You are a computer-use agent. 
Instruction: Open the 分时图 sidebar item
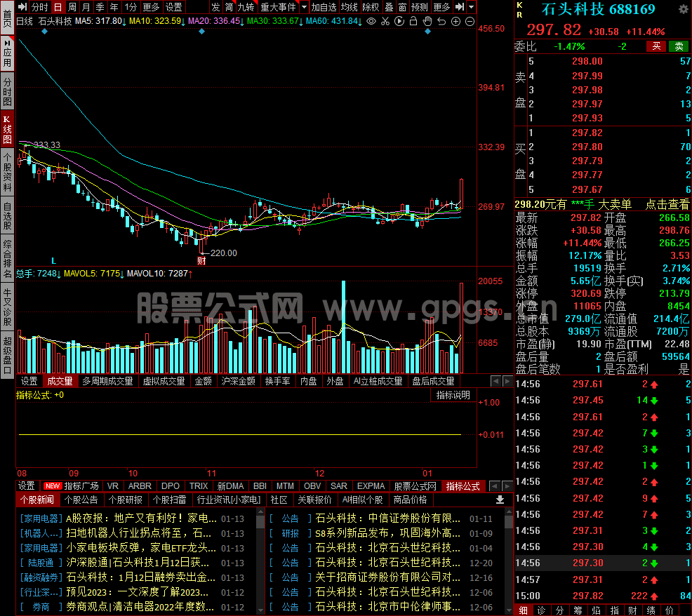[7, 91]
